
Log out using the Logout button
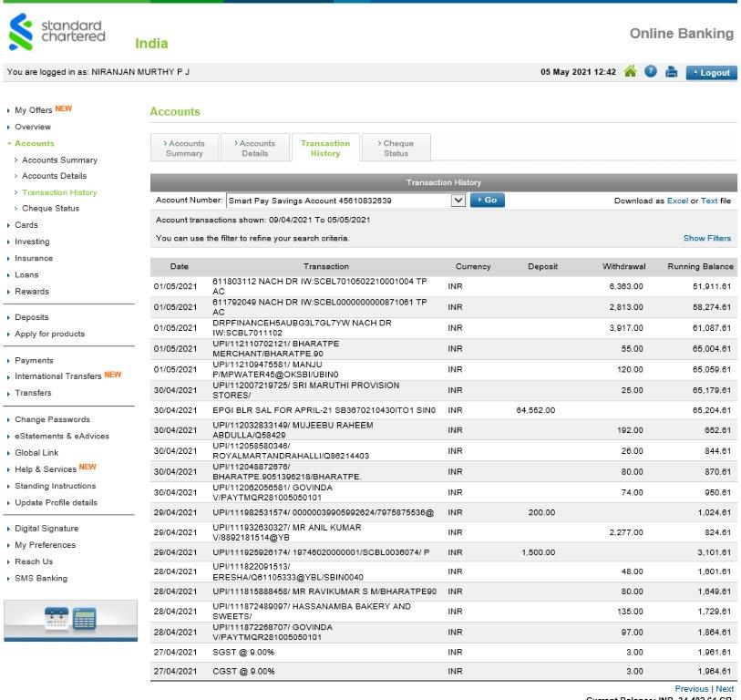point(711,73)
